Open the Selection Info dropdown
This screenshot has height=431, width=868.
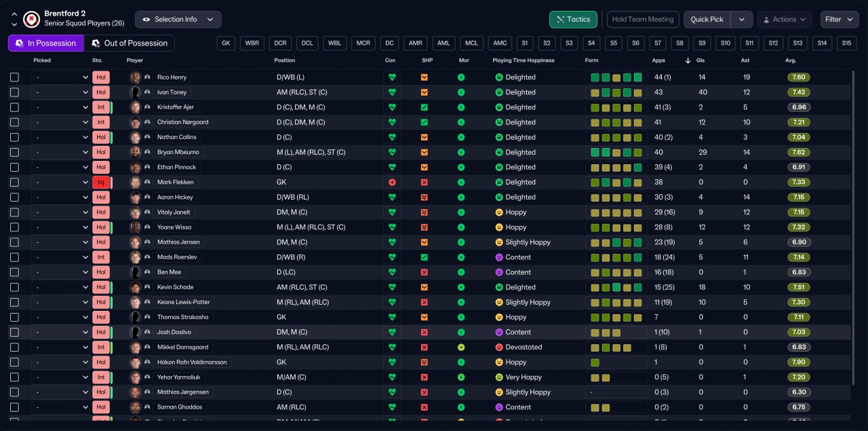178,20
